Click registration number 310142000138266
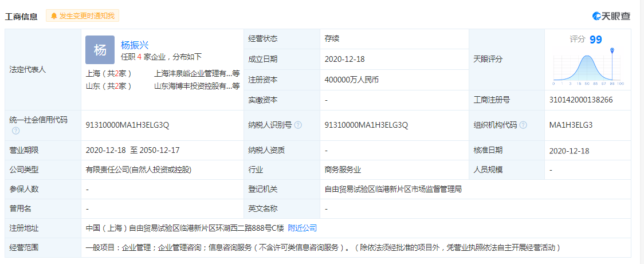Image resolution: width=644 pixels, height=264 pixels. click(x=580, y=100)
